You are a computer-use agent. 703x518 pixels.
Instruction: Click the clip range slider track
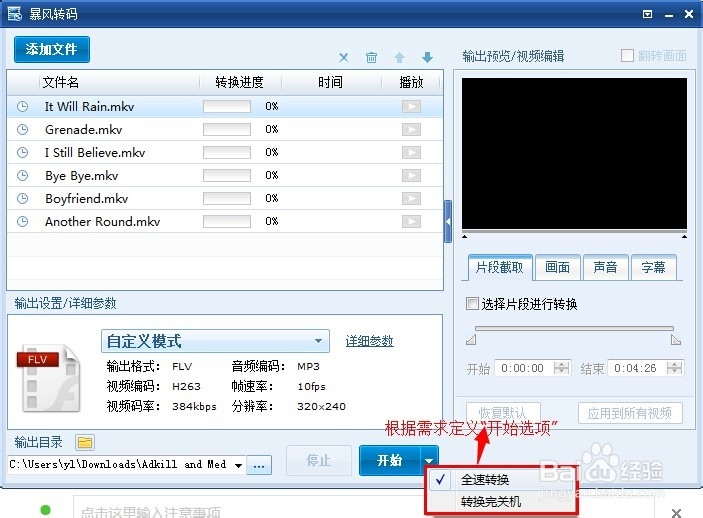(x=574, y=328)
